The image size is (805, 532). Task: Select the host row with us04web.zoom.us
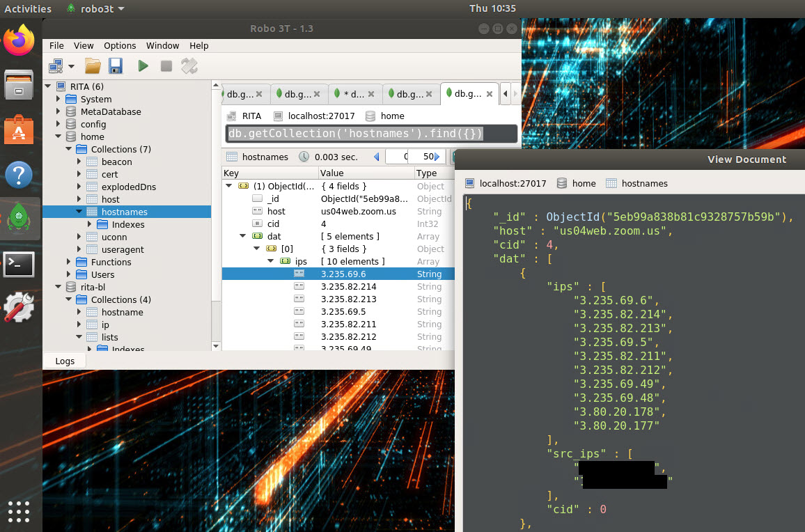[x=338, y=211]
